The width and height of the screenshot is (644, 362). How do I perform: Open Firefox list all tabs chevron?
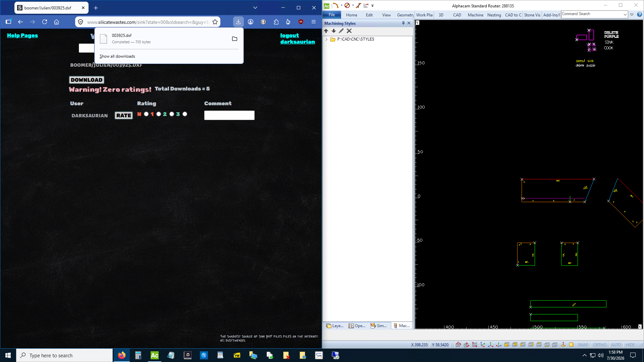(255, 8)
